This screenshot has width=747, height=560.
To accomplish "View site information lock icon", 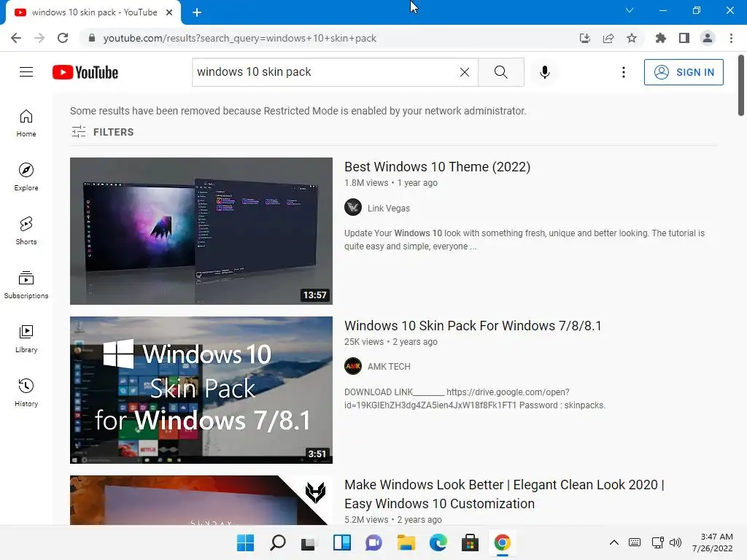I will tap(92, 38).
